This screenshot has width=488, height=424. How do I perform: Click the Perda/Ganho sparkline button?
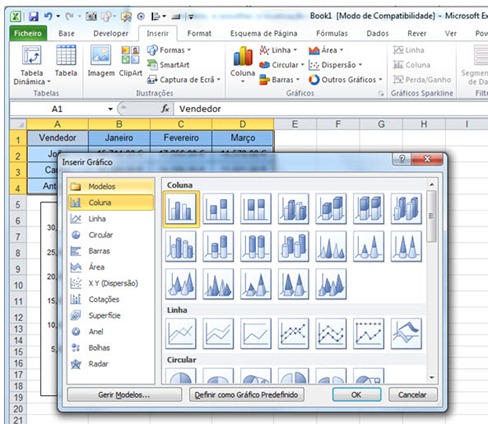click(422, 80)
